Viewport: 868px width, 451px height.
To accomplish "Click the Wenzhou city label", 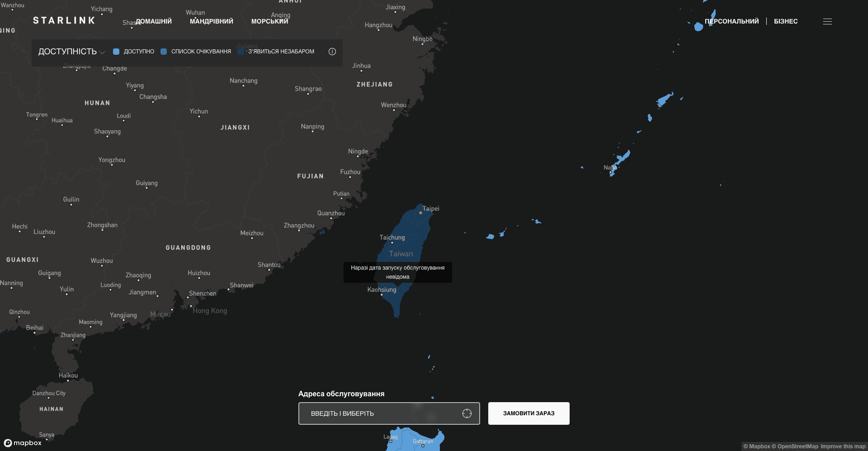I will coord(394,105).
